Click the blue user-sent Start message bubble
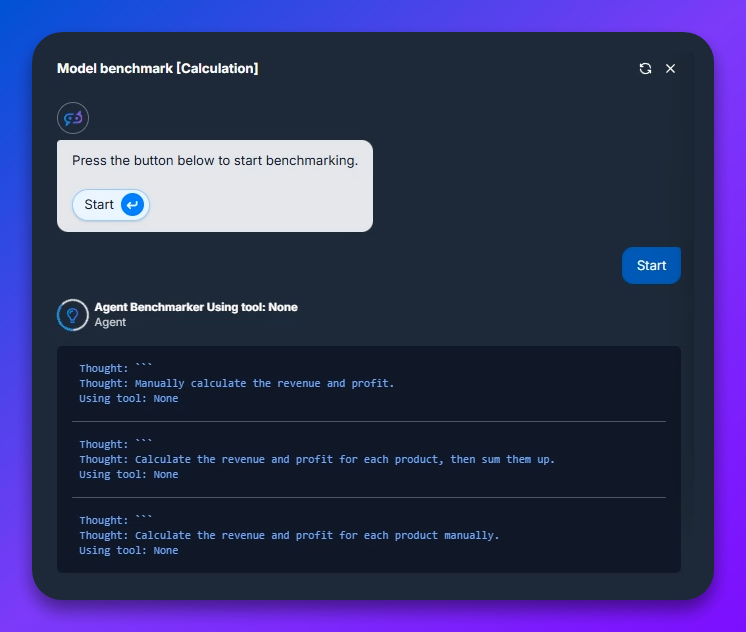 tap(651, 265)
